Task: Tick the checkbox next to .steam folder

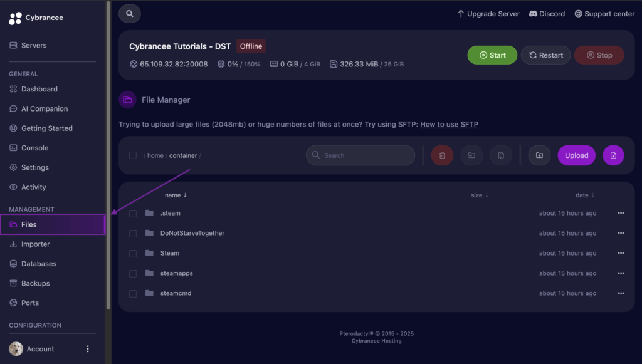Action: 133,213
